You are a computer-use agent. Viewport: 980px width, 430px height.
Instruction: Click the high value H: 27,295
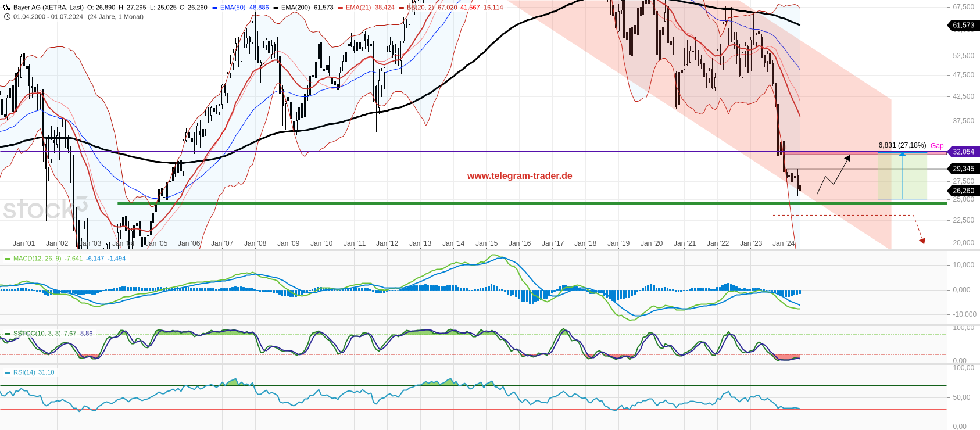(x=133, y=8)
